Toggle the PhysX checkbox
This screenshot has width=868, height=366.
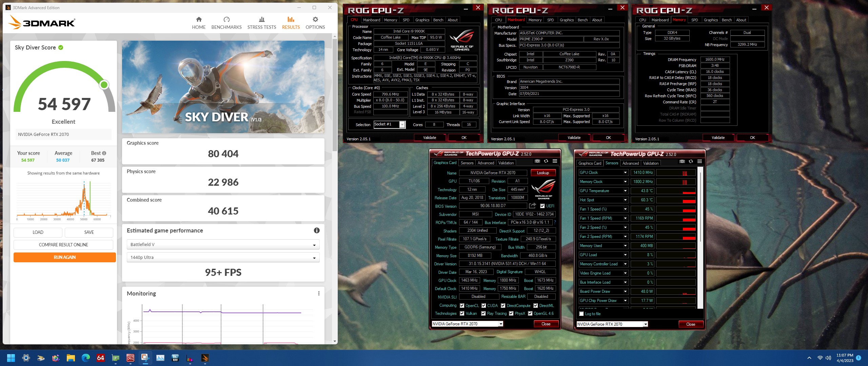coord(511,313)
